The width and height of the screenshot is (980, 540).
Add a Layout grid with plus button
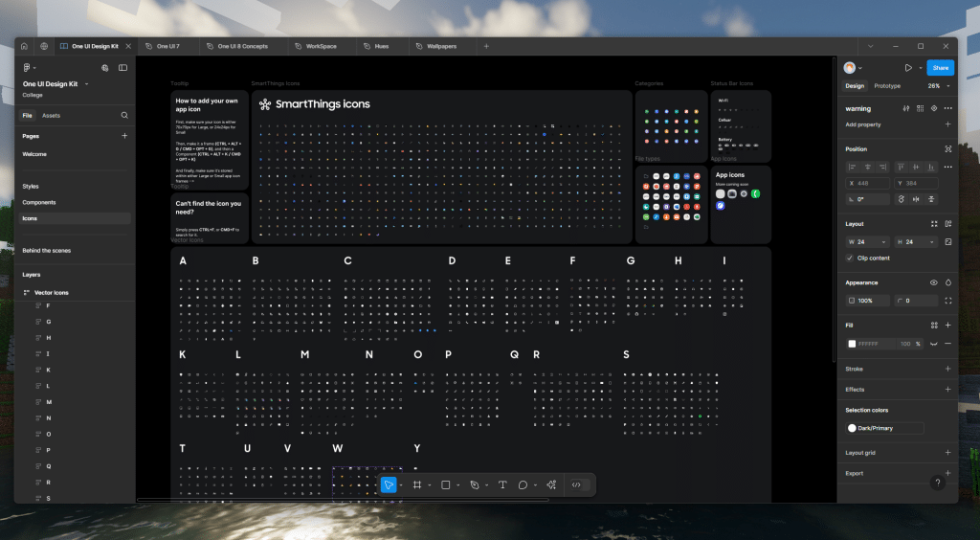coord(948,453)
